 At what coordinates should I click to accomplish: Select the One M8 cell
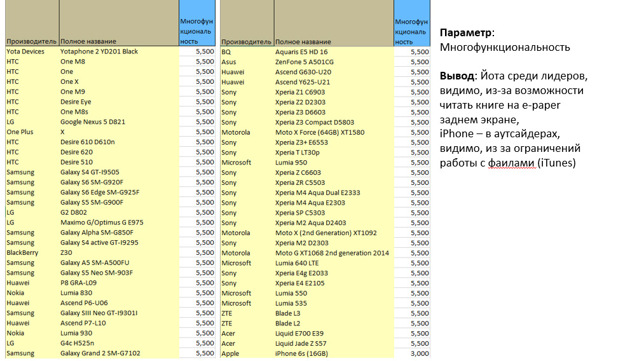(x=119, y=62)
